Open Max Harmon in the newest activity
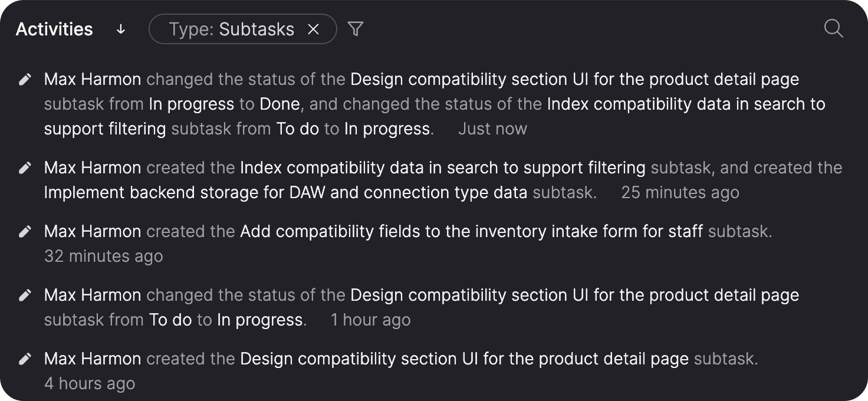 point(93,79)
